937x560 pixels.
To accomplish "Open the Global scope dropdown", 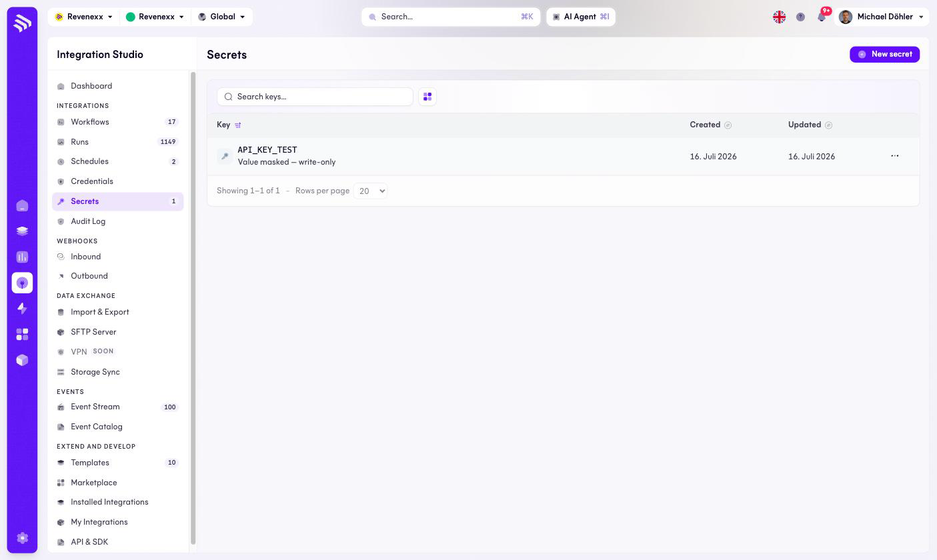I will [x=221, y=17].
